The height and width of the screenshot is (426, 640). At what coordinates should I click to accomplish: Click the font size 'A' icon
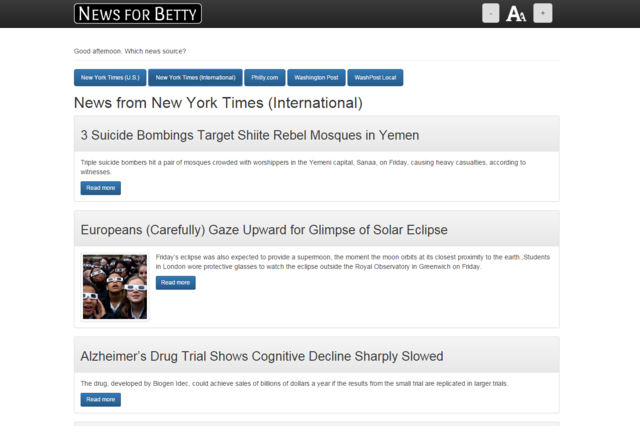pos(516,14)
